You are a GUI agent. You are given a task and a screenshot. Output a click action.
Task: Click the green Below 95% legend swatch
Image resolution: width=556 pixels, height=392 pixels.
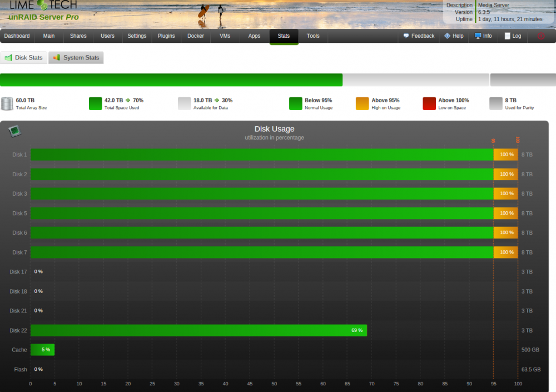point(296,103)
